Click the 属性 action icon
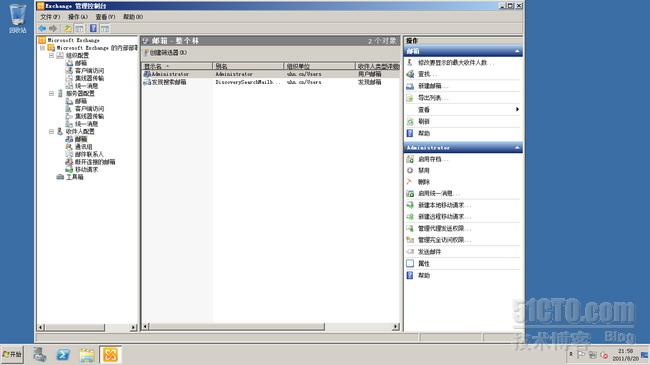Screen dimensions: 650x365 pyautogui.click(x=410, y=263)
